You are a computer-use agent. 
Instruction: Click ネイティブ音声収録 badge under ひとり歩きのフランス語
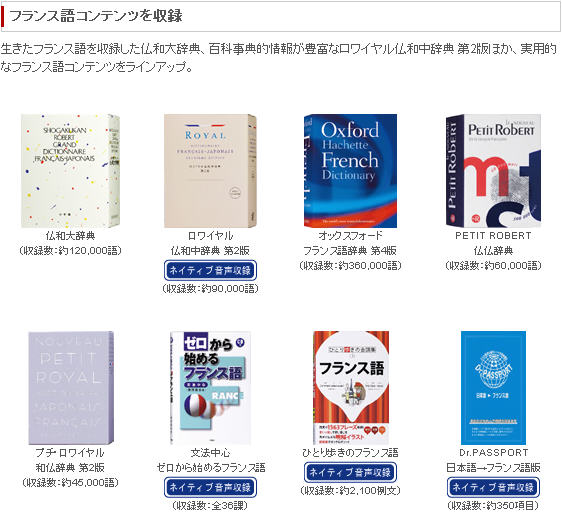[x=350, y=472]
